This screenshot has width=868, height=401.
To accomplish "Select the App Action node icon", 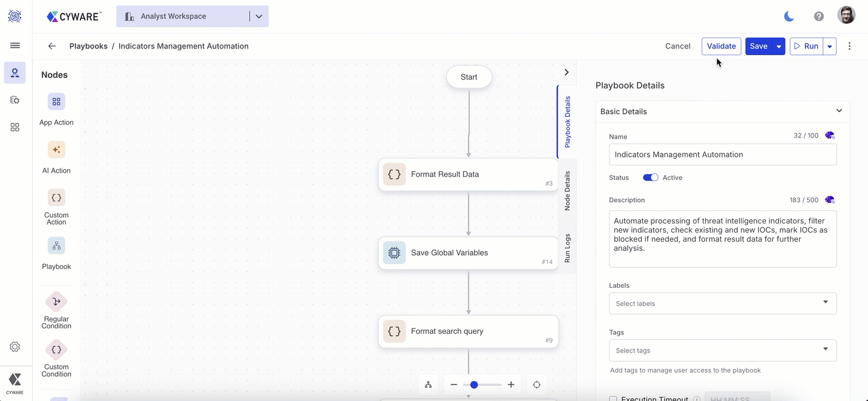I will pos(56,102).
